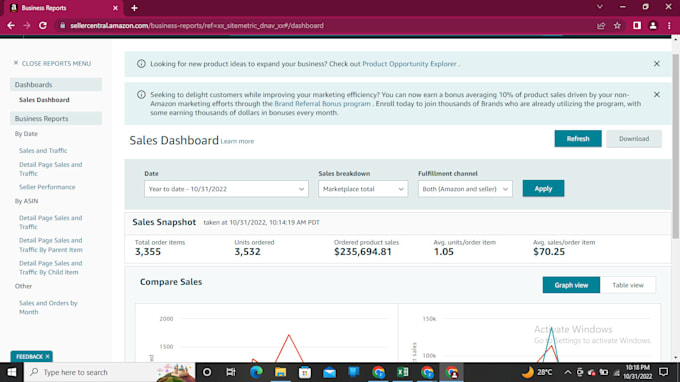
Task: Dismiss the Product Opportunity Explorer banner
Action: coord(657,64)
